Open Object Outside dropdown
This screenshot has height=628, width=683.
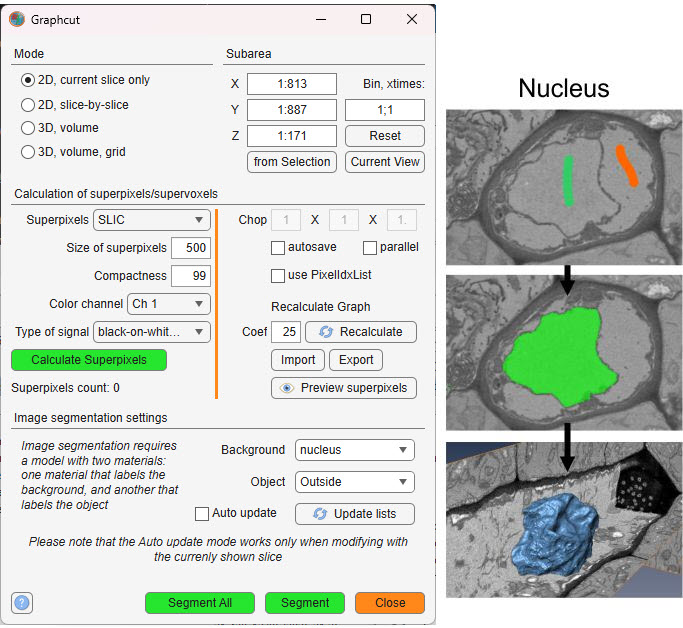(355, 482)
